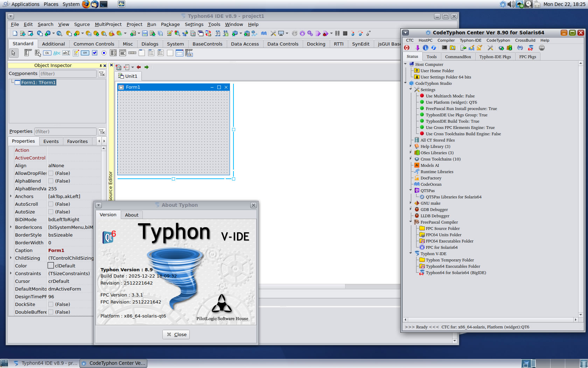Viewport: 588px width, 368px height.
Task: Click the gray STOP icon in CodeTyphon Center
Action: [x=542, y=48]
